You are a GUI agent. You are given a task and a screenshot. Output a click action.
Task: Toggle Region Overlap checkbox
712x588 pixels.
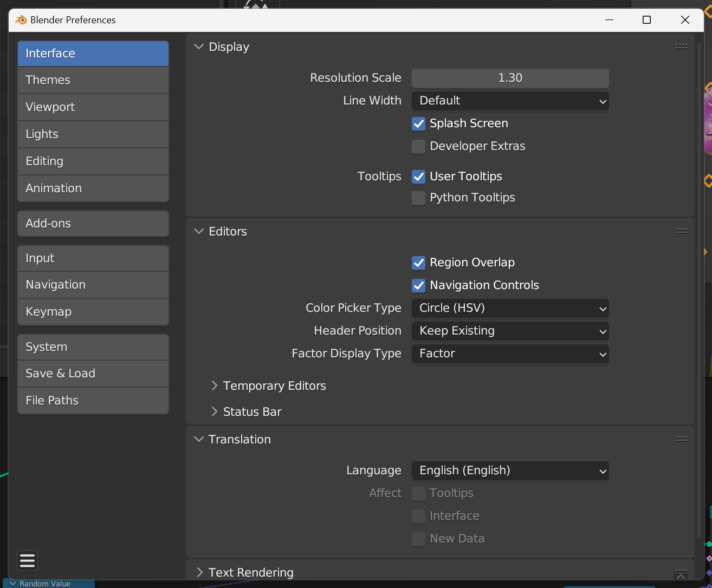coord(418,263)
